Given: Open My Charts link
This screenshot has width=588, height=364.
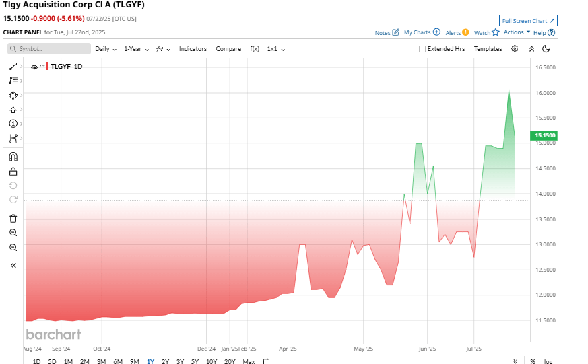Looking at the screenshot, I should click(x=422, y=32).
